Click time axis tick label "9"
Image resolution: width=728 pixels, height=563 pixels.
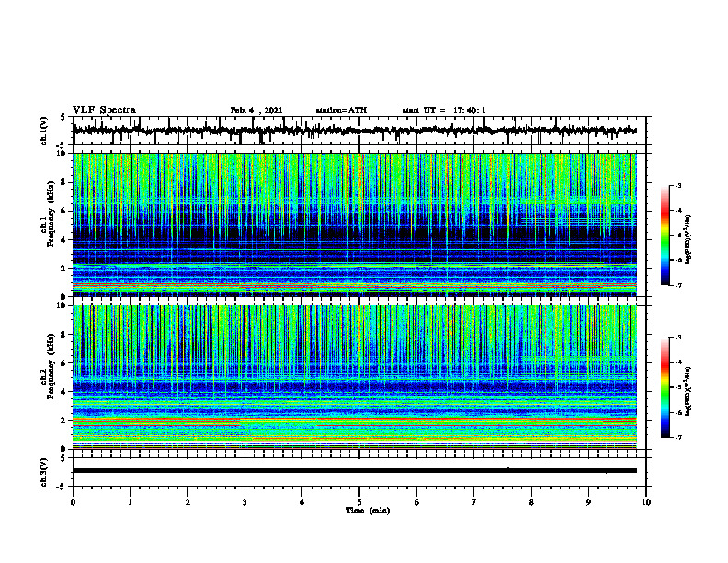[588, 502]
